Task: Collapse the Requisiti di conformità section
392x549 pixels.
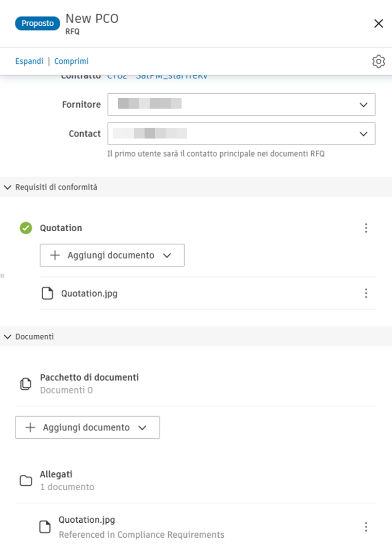Action: click(x=7, y=187)
